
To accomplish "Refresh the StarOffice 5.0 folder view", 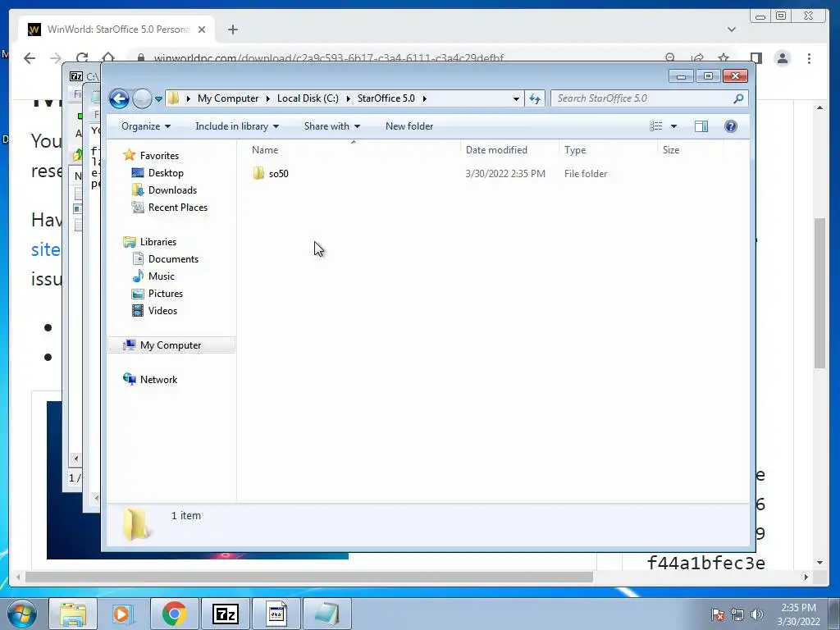I will point(535,98).
